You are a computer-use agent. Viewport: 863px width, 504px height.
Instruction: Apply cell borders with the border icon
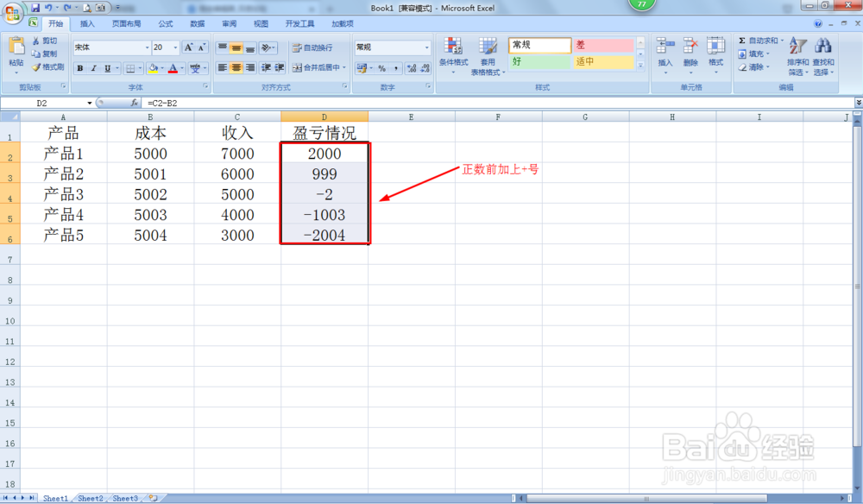[x=130, y=68]
